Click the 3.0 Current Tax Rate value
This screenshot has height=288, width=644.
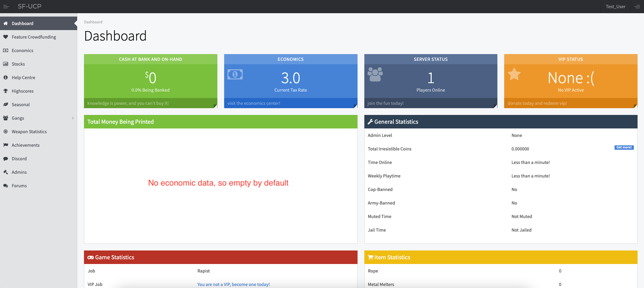tap(291, 78)
